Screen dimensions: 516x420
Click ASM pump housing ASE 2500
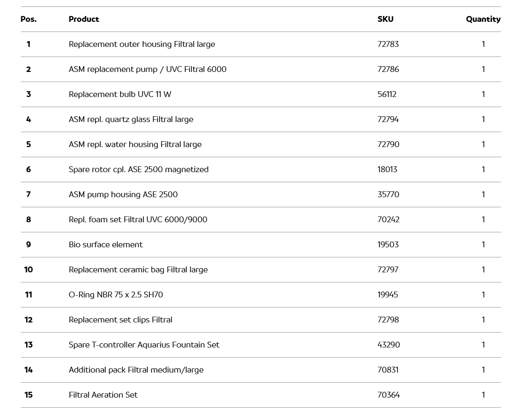[x=123, y=195]
